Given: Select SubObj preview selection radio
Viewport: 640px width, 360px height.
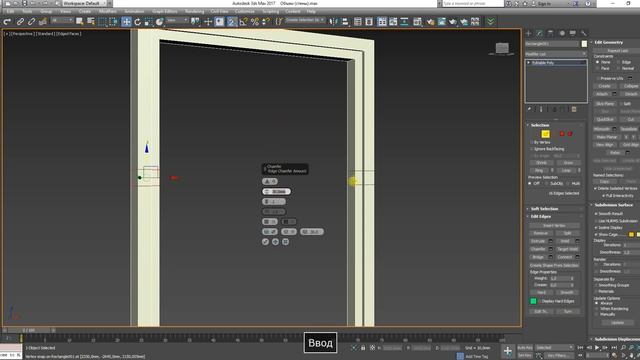Looking at the screenshot, I should pyautogui.click(x=547, y=184).
